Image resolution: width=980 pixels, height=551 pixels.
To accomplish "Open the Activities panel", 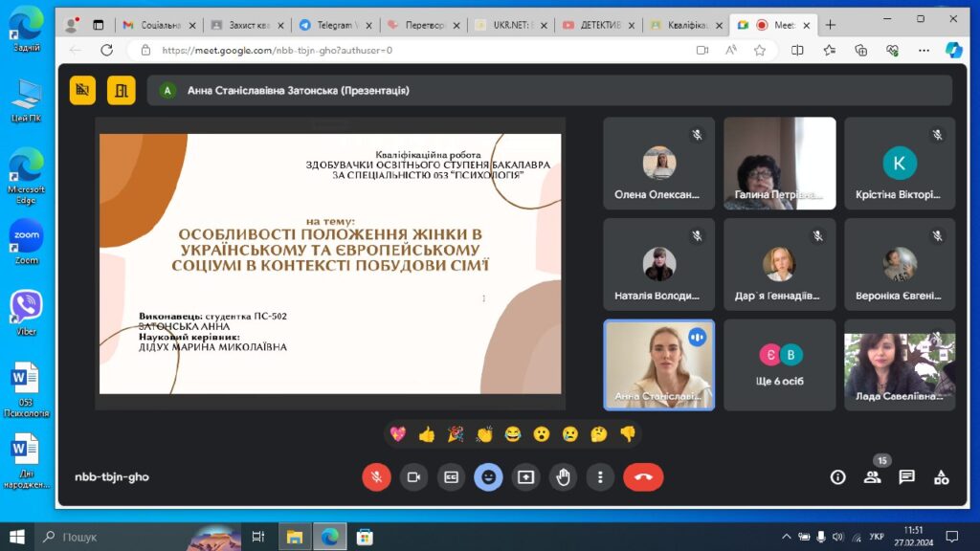I will [x=941, y=476].
